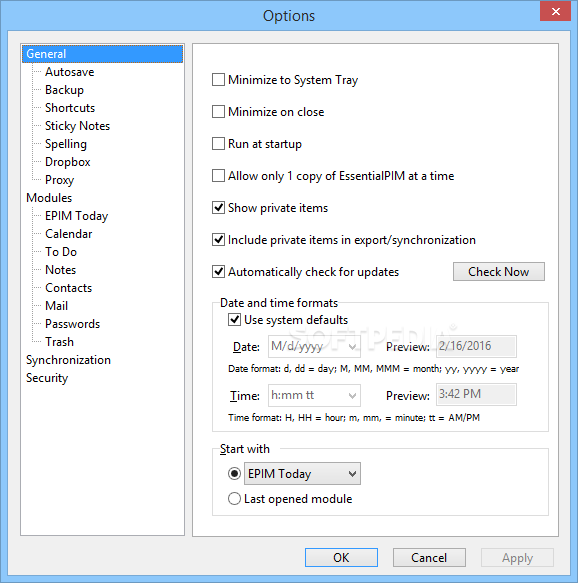Choose Last opened module radio option
The height and width of the screenshot is (583, 578).
(x=234, y=499)
